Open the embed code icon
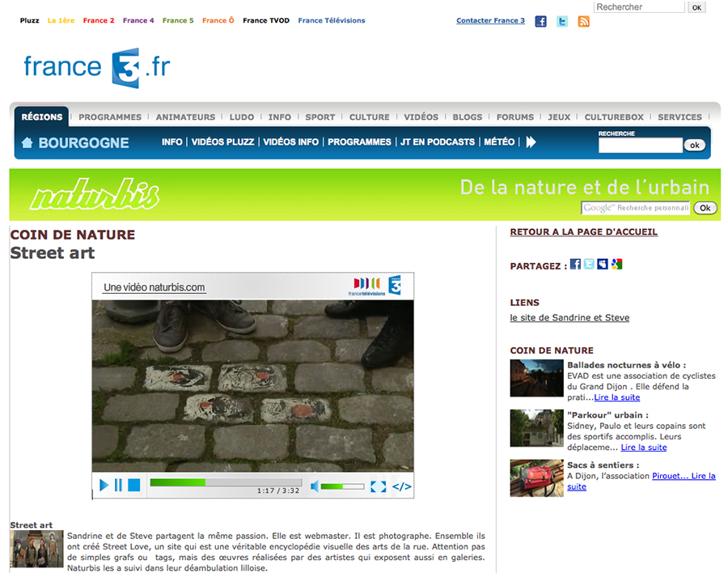The height and width of the screenshot is (573, 728). tap(401, 486)
